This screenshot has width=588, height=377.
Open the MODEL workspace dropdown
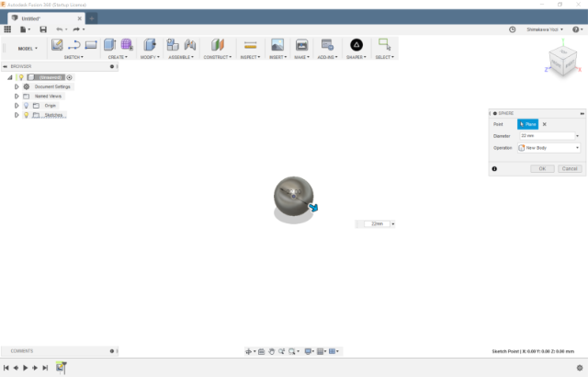click(28, 49)
